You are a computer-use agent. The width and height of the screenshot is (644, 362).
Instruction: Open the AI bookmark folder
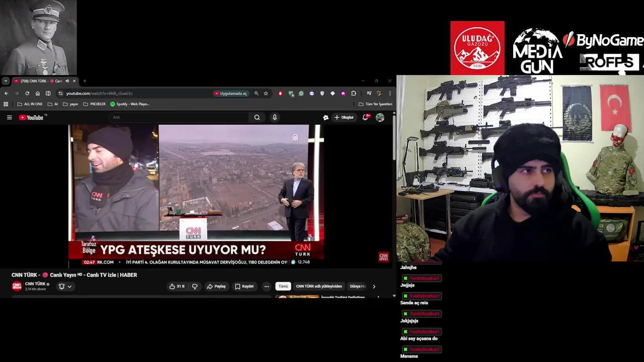click(53, 104)
